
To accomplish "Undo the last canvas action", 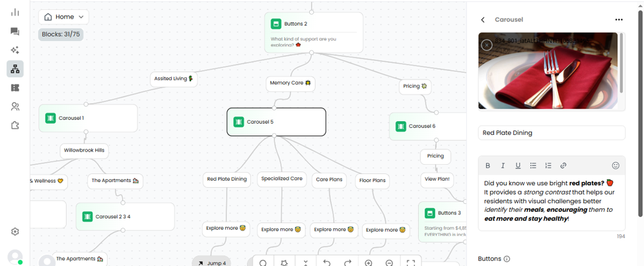I will (326, 263).
